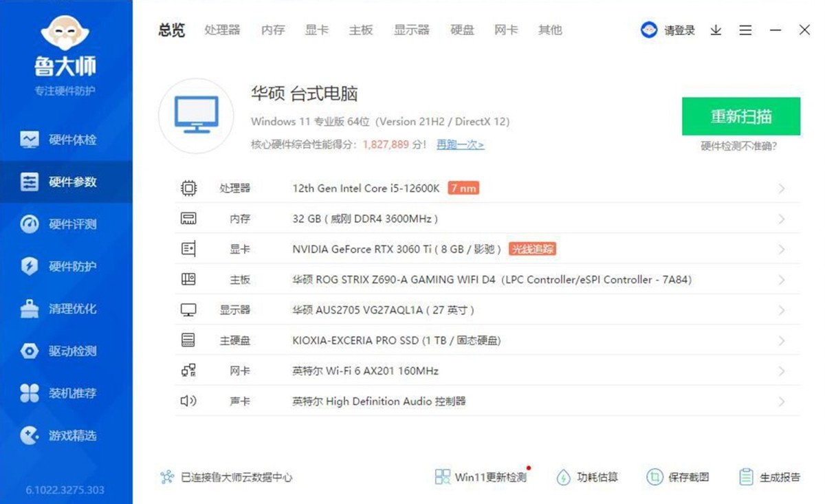Click the sound card speaker icon
Image resolution: width=825 pixels, height=504 pixels.
pos(188,401)
